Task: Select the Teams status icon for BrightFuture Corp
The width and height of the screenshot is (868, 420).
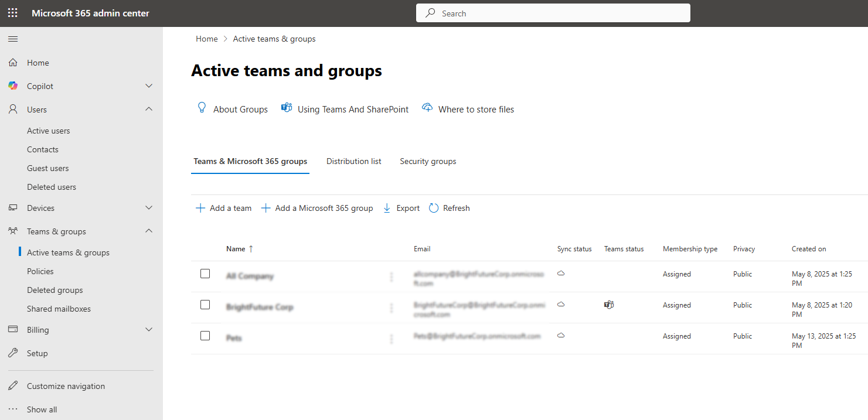Action: (x=608, y=305)
